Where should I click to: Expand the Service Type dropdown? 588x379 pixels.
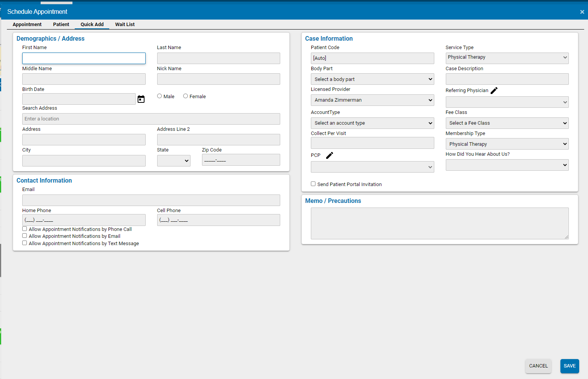(507, 58)
